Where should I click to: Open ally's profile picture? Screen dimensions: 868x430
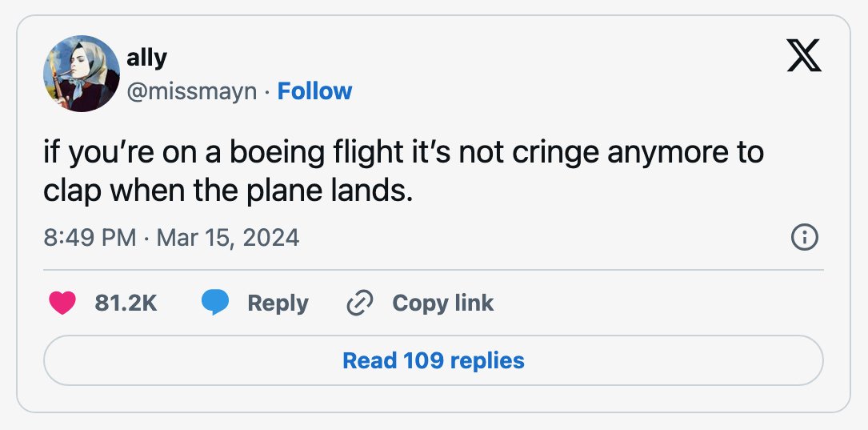coord(82,73)
